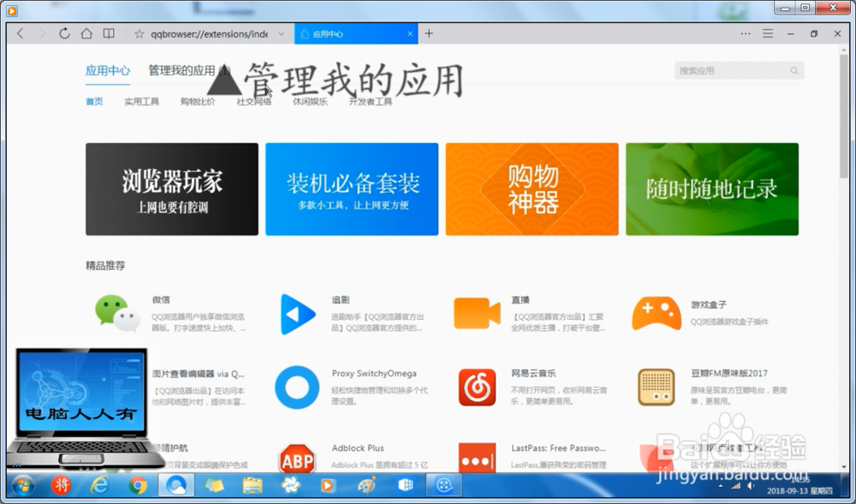Open the browser home page icon
The height and width of the screenshot is (504, 856).
pos(86,34)
